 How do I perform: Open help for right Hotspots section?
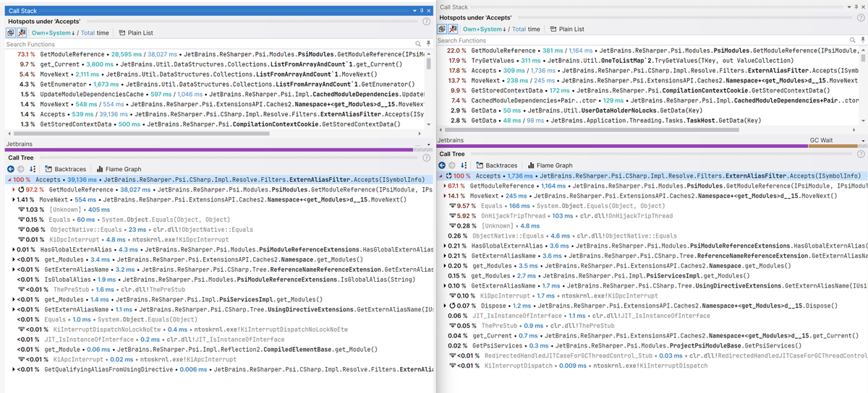(x=861, y=17)
